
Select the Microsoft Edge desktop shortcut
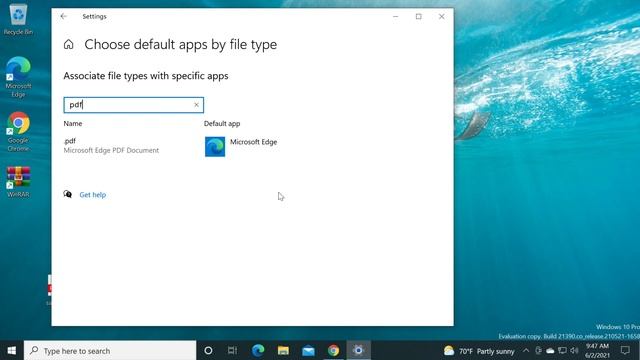pos(18,77)
